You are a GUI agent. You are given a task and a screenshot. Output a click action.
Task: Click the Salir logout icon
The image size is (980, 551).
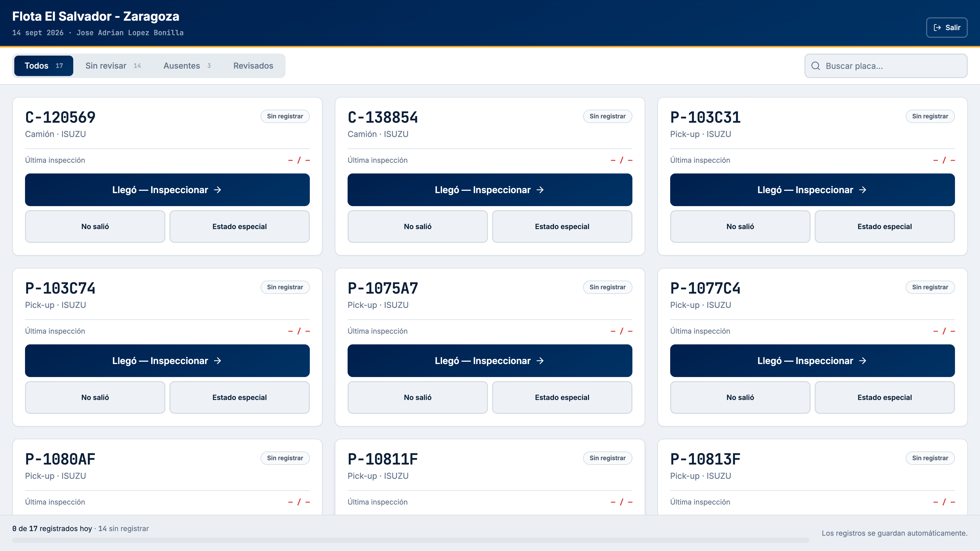pos(937,27)
